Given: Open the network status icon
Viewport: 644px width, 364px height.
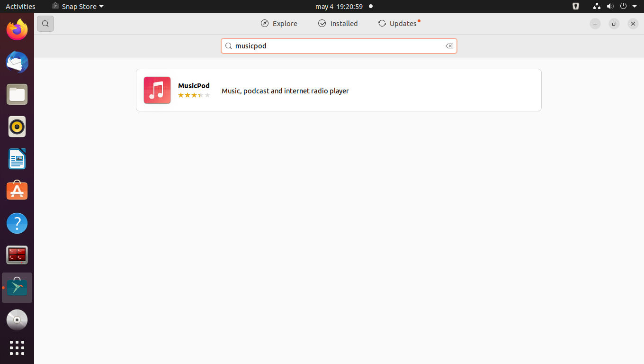Looking at the screenshot, I should coord(597,6).
